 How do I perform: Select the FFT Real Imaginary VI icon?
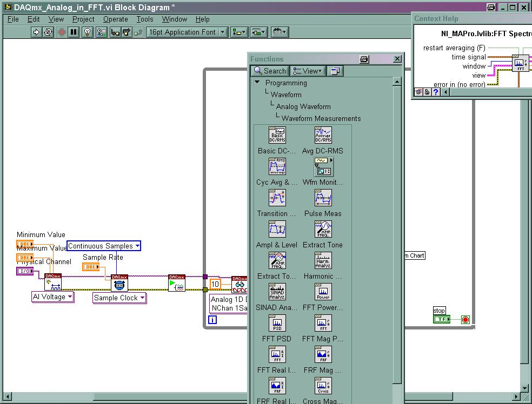(x=277, y=354)
